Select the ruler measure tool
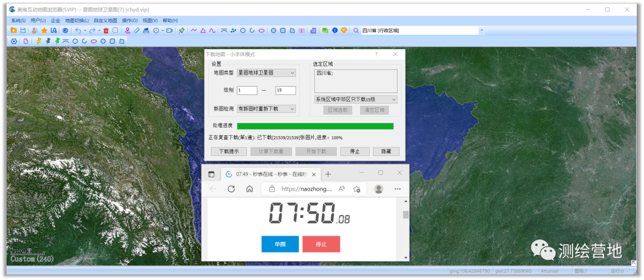The height and width of the screenshot is (280, 644). point(137,30)
